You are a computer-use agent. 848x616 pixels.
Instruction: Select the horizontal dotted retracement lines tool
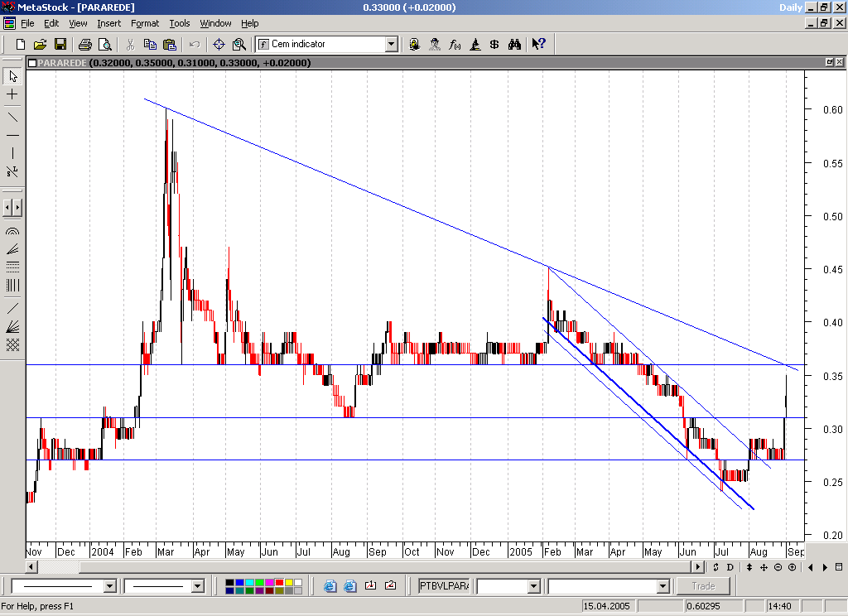(12, 267)
